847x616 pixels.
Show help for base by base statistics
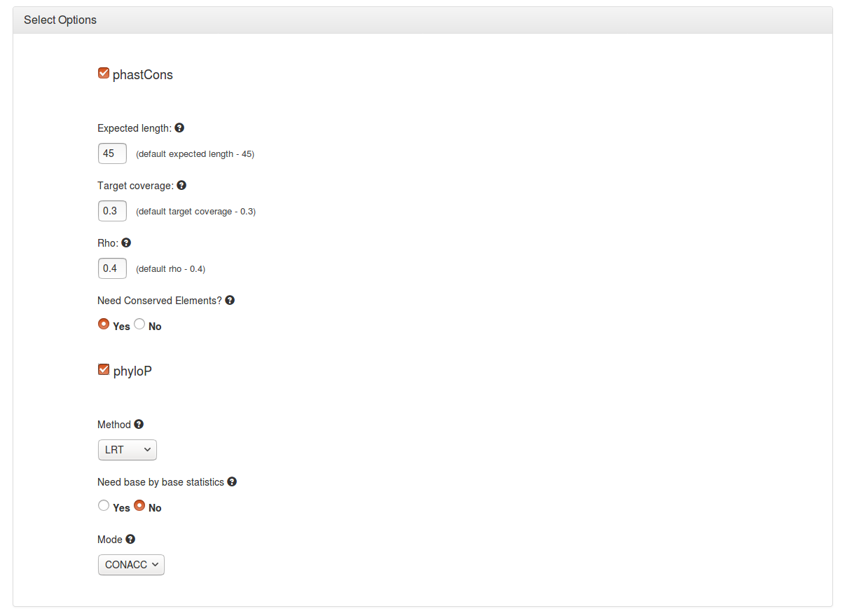tap(232, 481)
